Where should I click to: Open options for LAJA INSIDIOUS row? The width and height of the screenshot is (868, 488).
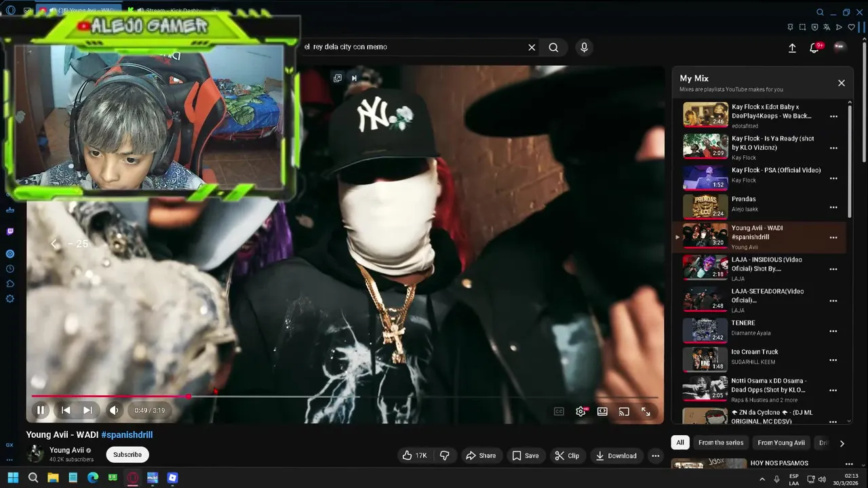click(x=833, y=269)
